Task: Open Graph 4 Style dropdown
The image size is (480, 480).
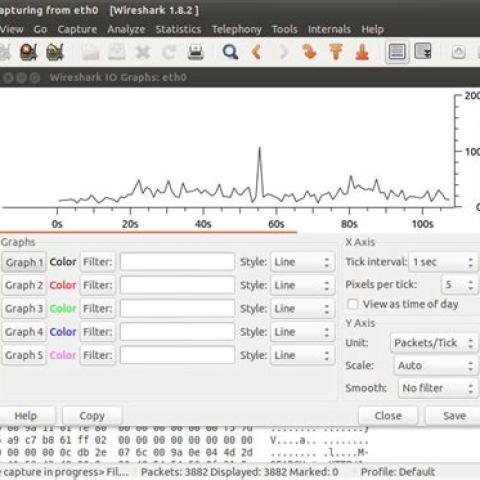Action: click(303, 332)
